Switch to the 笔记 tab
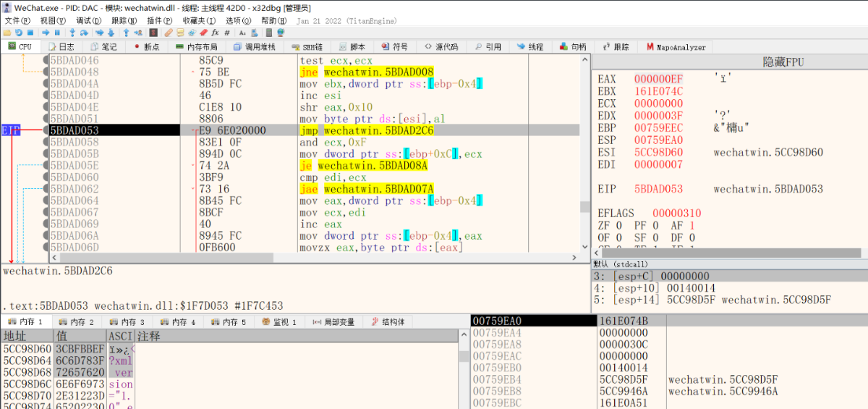Screen dimensions: 868x409 point(103,46)
